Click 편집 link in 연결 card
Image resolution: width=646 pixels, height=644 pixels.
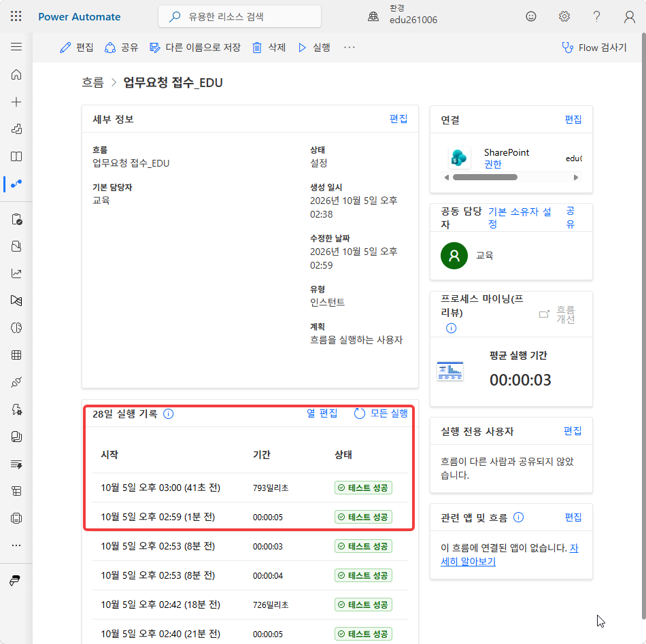573,120
